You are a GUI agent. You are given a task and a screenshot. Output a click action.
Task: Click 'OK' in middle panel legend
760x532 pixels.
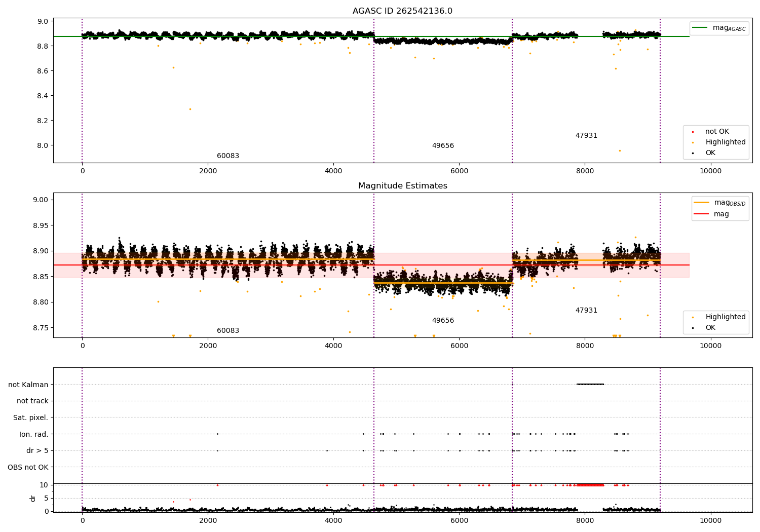(x=710, y=328)
